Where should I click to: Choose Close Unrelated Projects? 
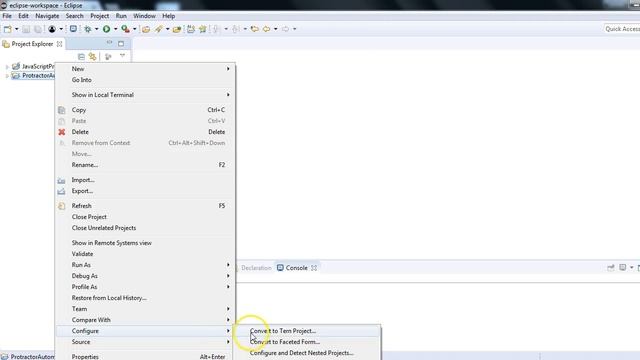(145, 228)
